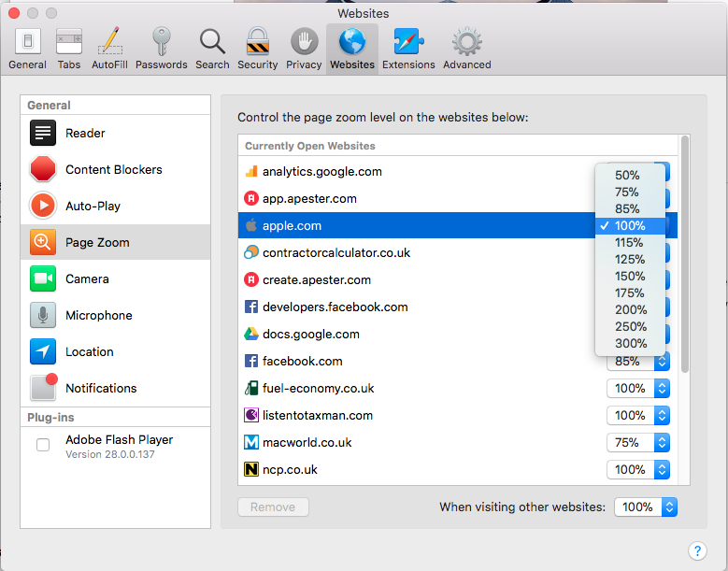Open the Tabs preferences icon

[x=69, y=42]
